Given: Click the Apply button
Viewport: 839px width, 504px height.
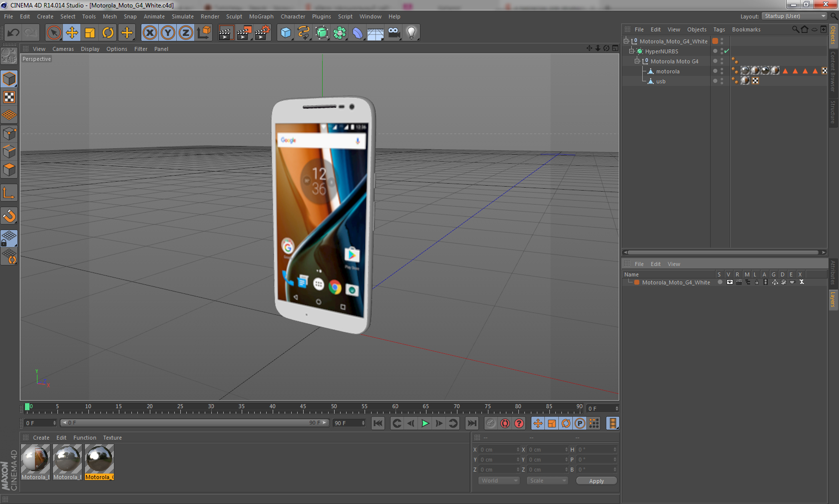Looking at the screenshot, I should click(596, 481).
